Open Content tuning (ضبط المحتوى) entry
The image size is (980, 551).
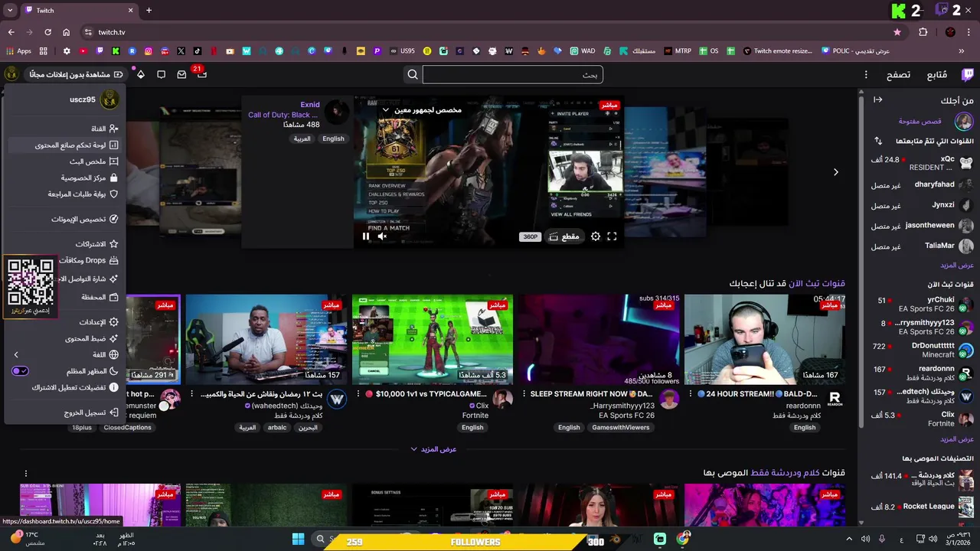click(x=65, y=338)
